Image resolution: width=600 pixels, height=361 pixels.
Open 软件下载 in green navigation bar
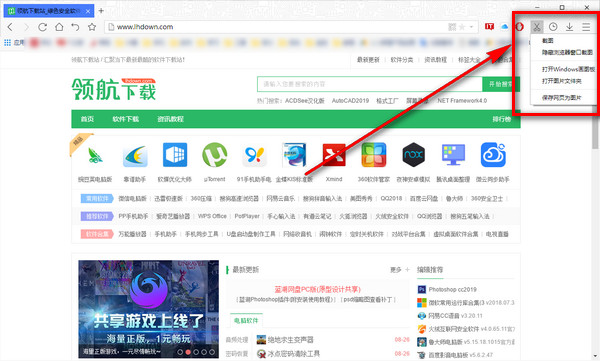coord(126,119)
